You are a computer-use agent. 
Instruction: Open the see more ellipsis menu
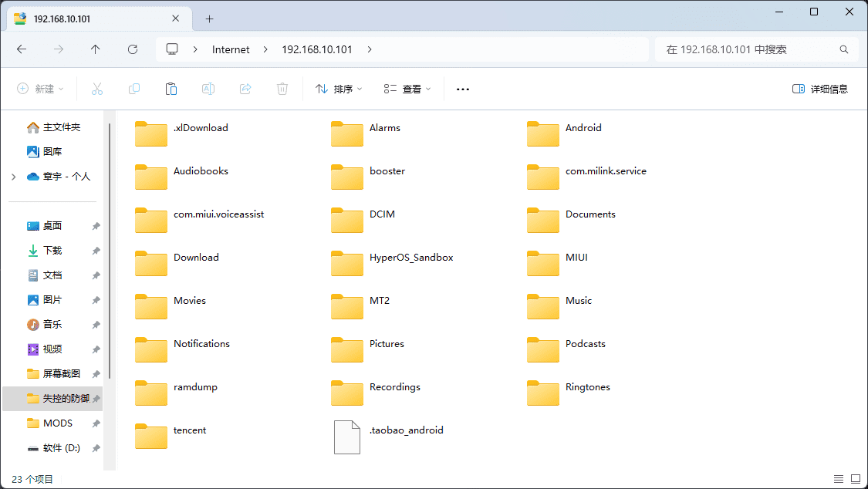[463, 89]
